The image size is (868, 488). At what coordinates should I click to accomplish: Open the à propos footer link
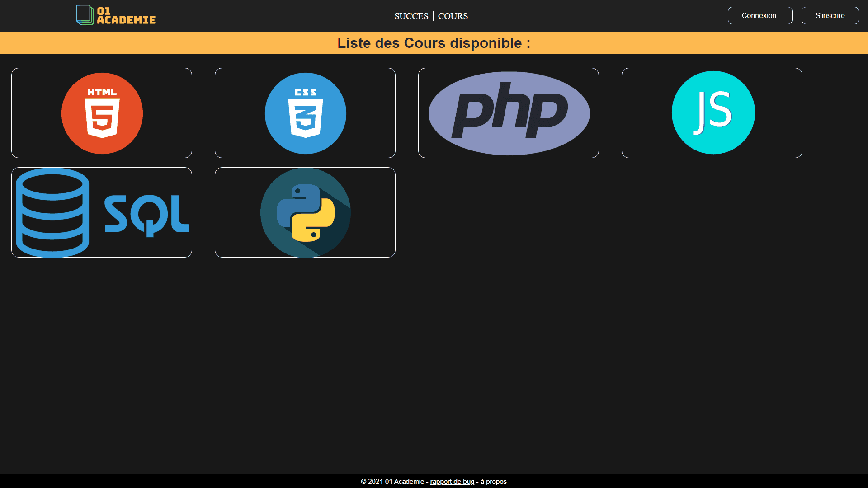pyautogui.click(x=494, y=482)
